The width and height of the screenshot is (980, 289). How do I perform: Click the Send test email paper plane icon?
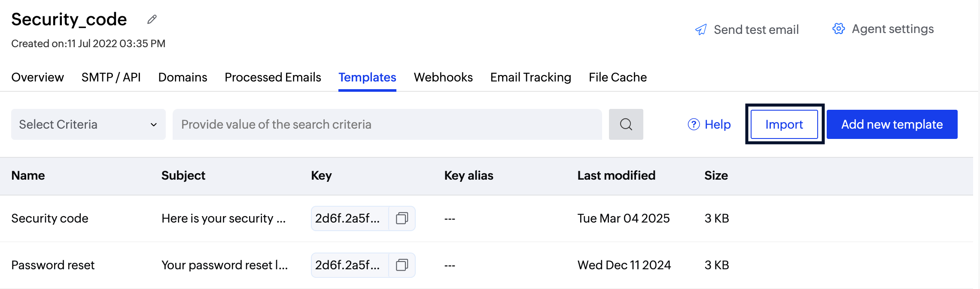click(x=701, y=29)
